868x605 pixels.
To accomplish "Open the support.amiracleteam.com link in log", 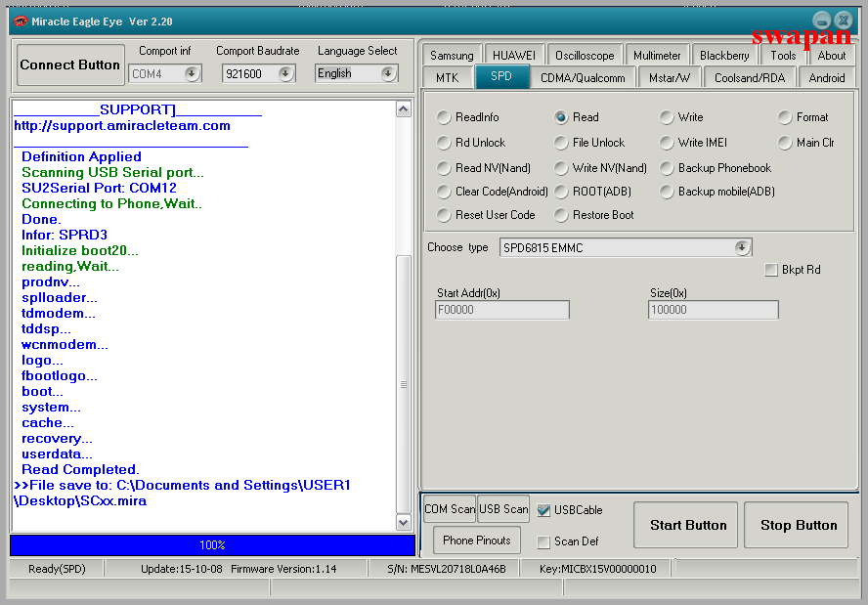I will click(x=122, y=126).
